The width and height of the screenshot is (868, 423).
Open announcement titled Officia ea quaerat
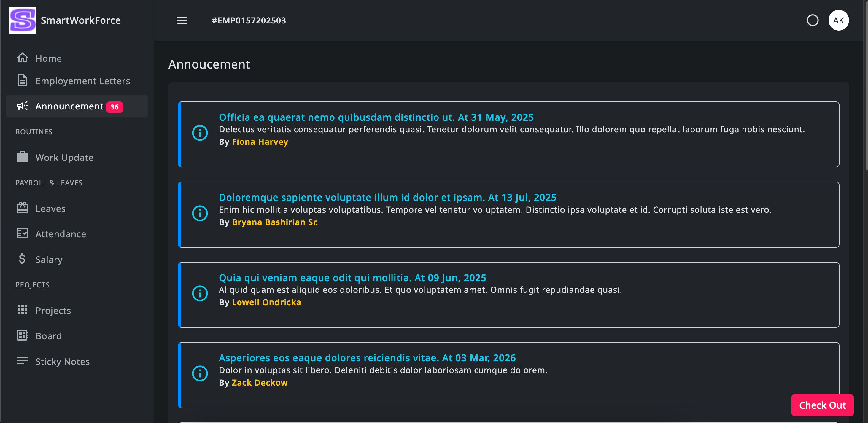click(376, 117)
